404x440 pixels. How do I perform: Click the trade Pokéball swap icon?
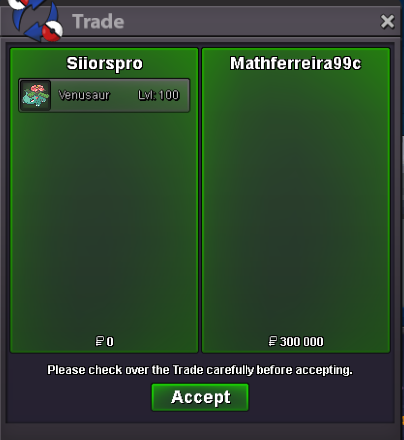(x=36, y=20)
